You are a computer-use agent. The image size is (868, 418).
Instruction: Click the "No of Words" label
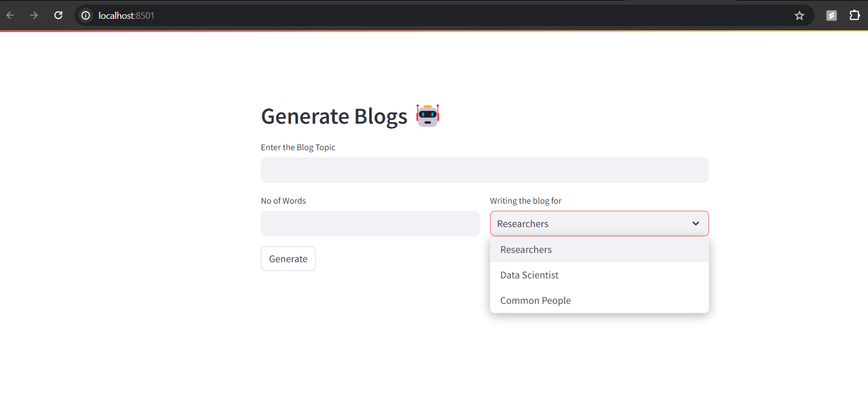[x=283, y=201]
